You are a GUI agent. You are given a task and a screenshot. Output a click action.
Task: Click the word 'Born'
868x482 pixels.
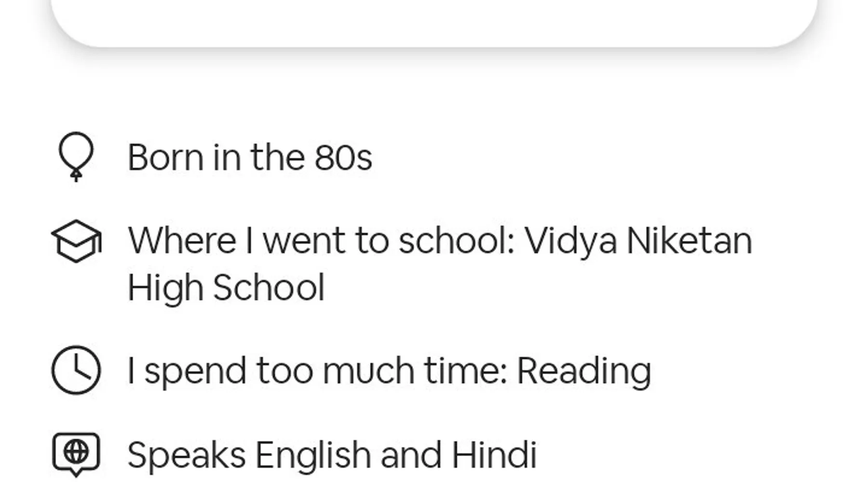(x=165, y=158)
